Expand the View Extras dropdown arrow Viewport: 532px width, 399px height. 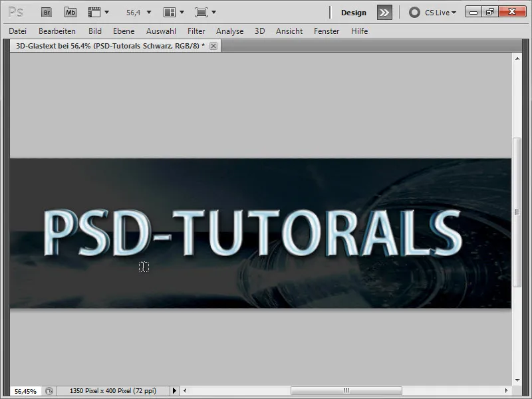click(x=107, y=13)
